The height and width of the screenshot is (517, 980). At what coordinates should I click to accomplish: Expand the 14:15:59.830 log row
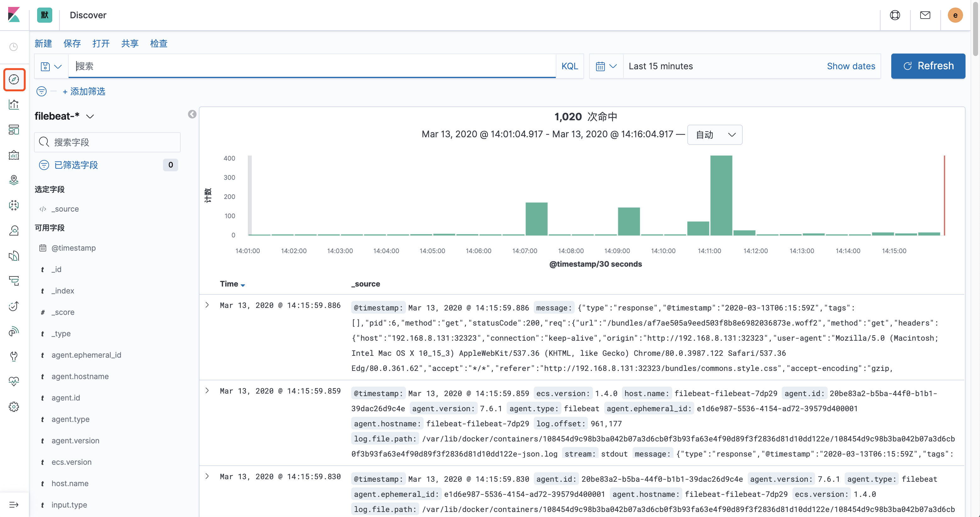click(x=207, y=476)
